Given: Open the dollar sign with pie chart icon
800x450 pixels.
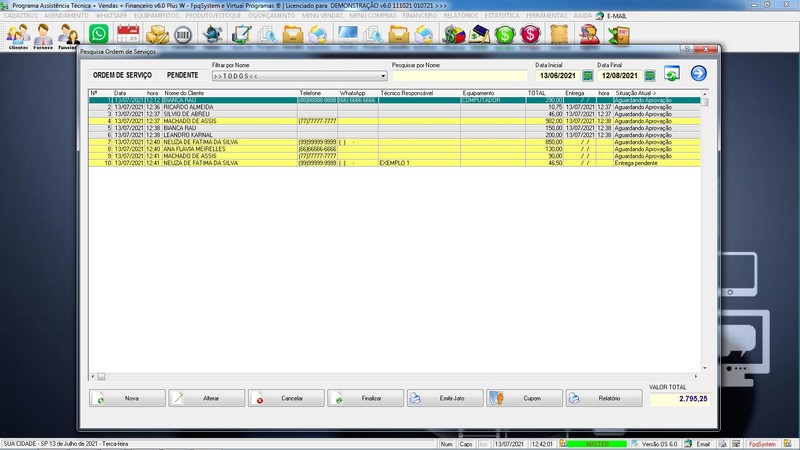Looking at the screenshot, I should 453,34.
